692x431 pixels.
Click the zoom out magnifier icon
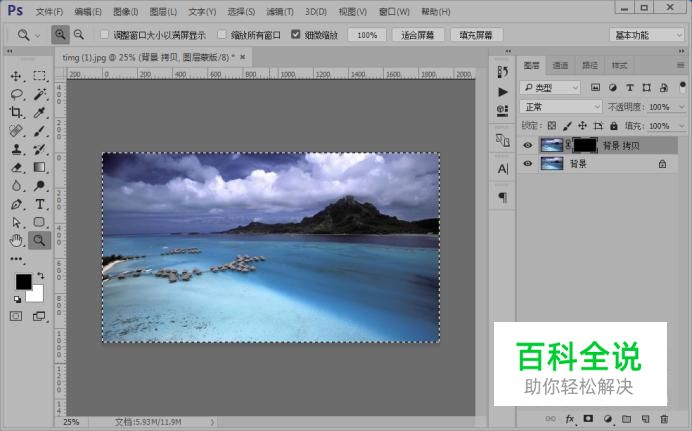[79, 34]
